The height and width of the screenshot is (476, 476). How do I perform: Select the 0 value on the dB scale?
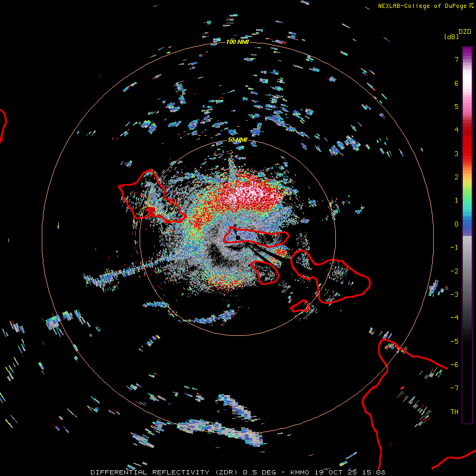456,224
